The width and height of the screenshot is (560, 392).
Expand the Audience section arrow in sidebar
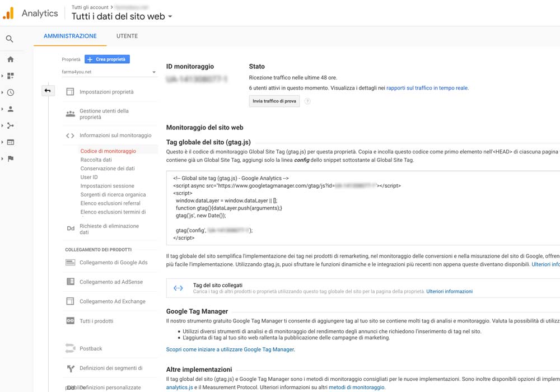pyautogui.click(x=2, y=109)
